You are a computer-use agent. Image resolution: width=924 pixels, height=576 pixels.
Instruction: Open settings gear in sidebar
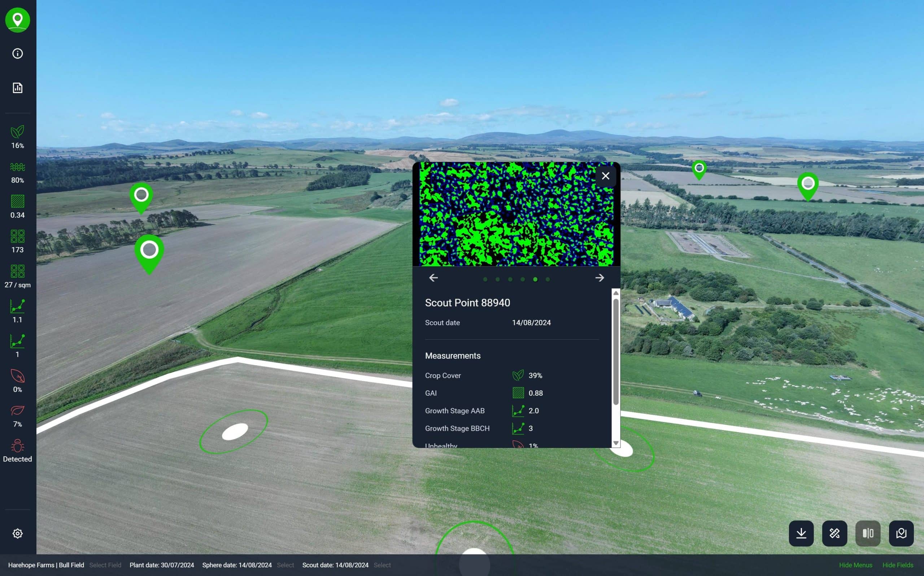click(x=18, y=533)
